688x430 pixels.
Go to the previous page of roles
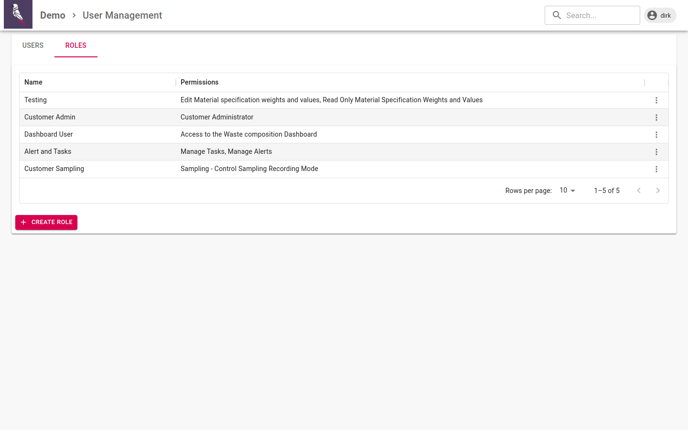(x=639, y=190)
